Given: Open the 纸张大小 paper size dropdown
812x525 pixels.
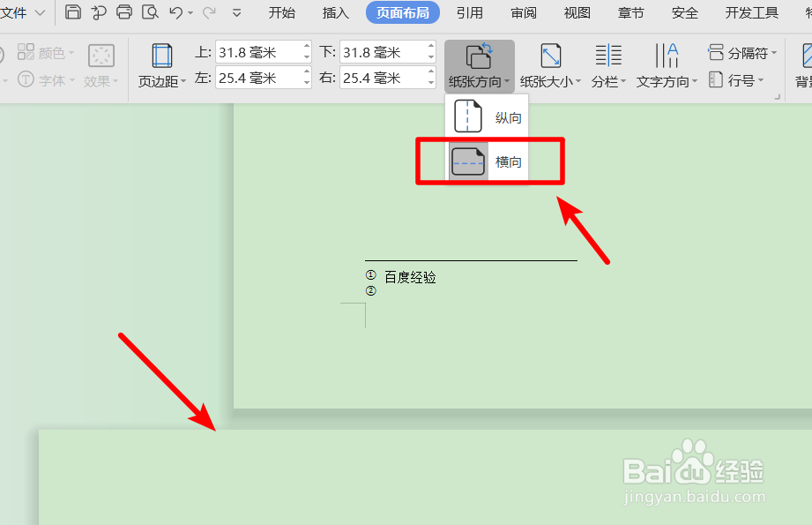Looking at the screenshot, I should (550, 66).
